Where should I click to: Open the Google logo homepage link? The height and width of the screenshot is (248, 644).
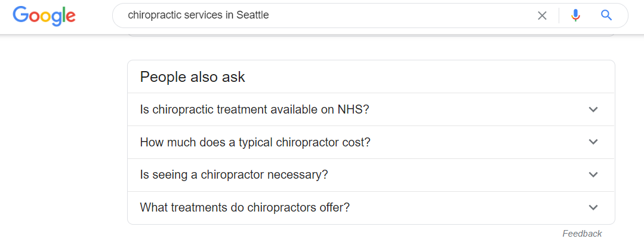pos(44,16)
